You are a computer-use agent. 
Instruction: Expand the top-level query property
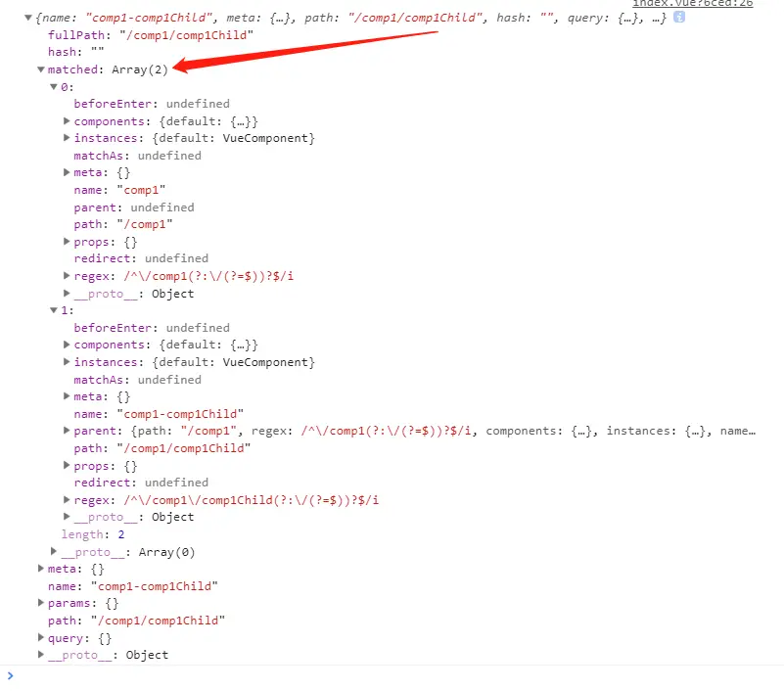[41, 638]
